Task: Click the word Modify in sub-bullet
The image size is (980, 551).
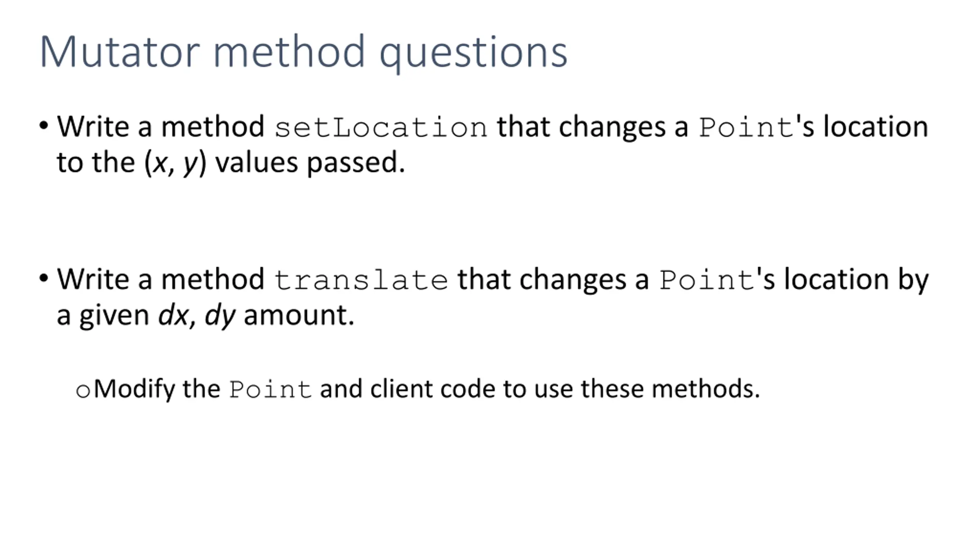Action: (x=134, y=390)
